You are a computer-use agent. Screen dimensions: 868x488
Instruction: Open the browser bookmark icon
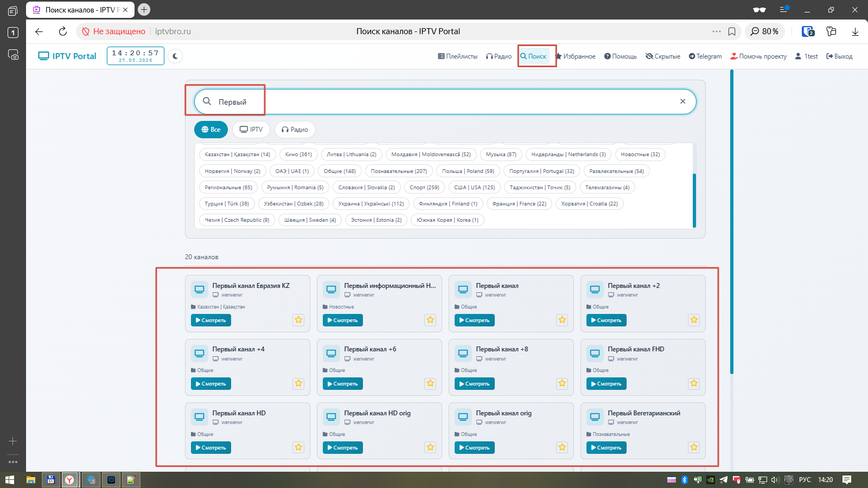[732, 31]
